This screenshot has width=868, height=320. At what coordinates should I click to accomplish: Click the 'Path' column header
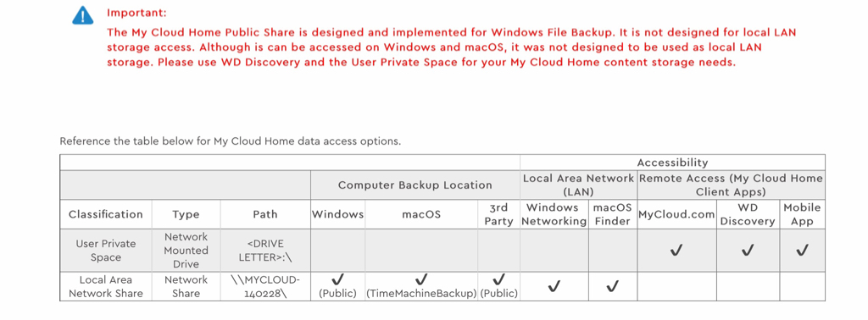click(265, 214)
